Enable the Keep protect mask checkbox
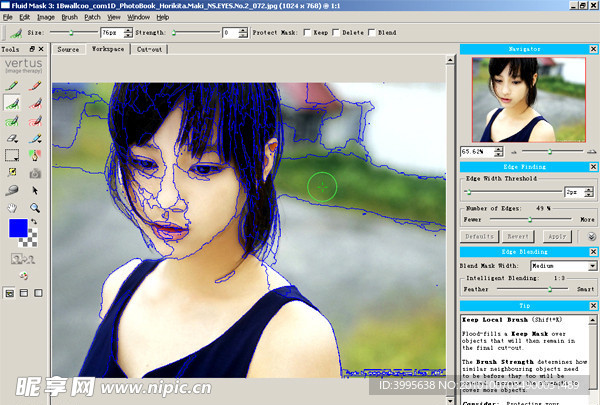 tap(307, 33)
